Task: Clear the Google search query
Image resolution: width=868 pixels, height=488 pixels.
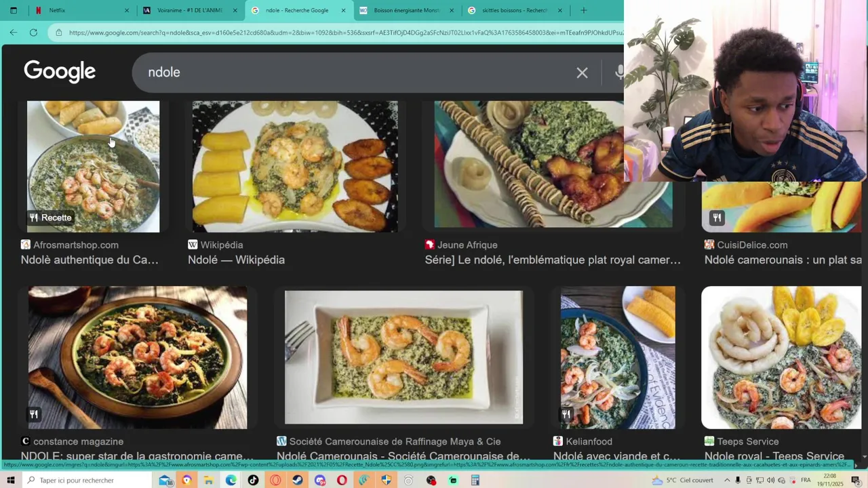Action: click(582, 73)
